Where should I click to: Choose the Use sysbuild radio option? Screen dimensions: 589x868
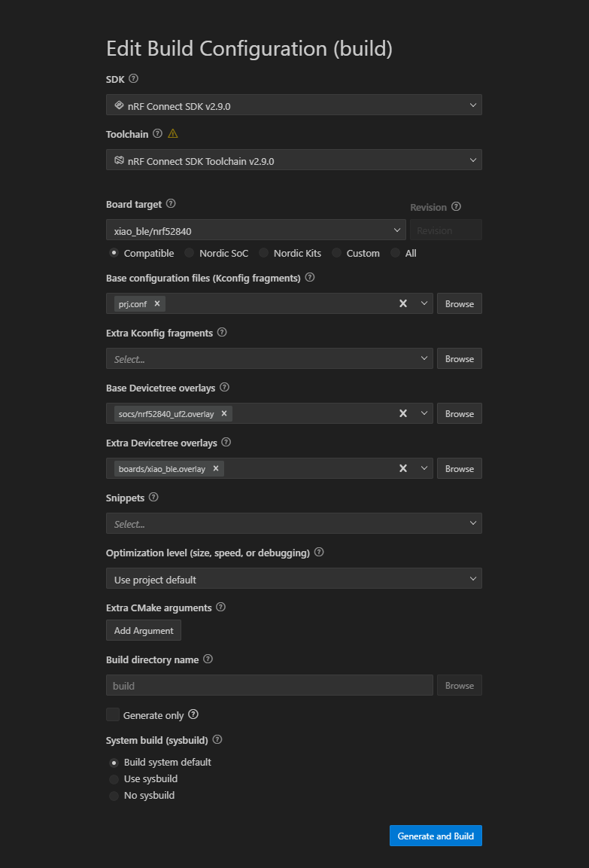tap(114, 779)
